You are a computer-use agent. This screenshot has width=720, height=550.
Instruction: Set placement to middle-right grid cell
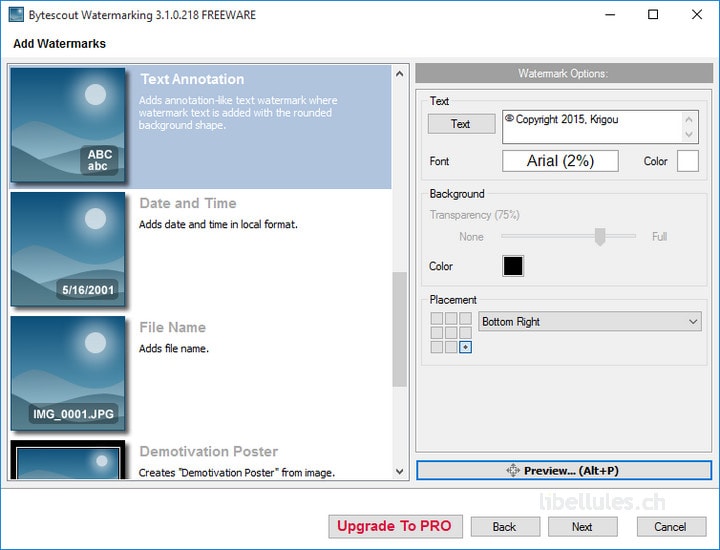(465, 332)
